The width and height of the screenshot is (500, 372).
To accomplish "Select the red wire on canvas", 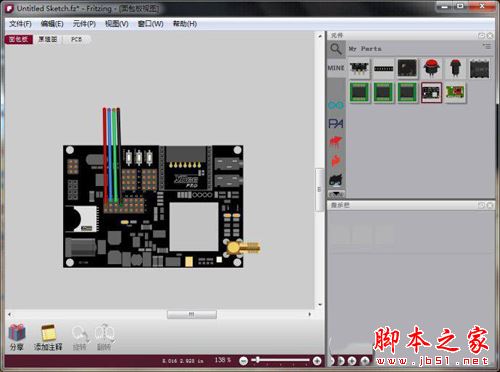I will [x=105, y=155].
